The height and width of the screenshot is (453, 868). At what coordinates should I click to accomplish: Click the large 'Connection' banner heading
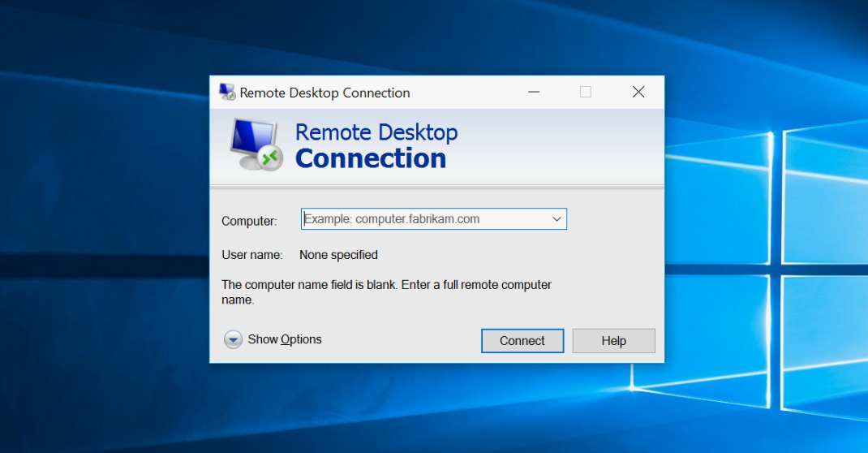coord(371,158)
